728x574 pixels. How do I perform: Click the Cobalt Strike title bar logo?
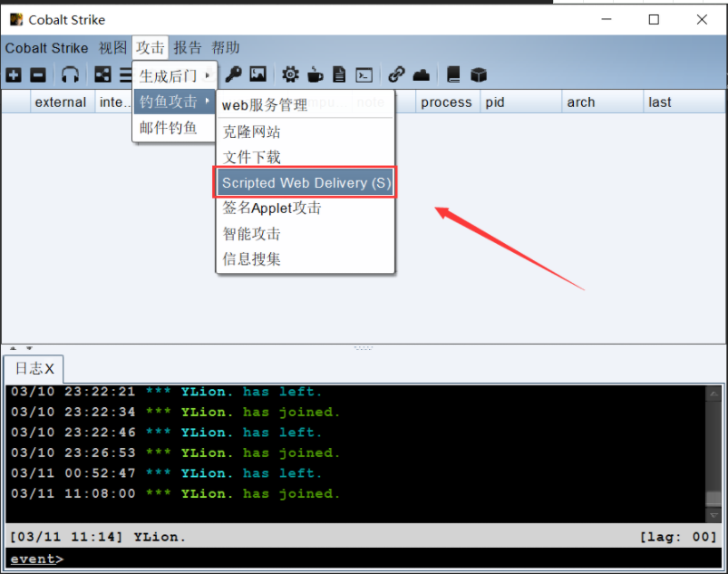pyautogui.click(x=16, y=20)
